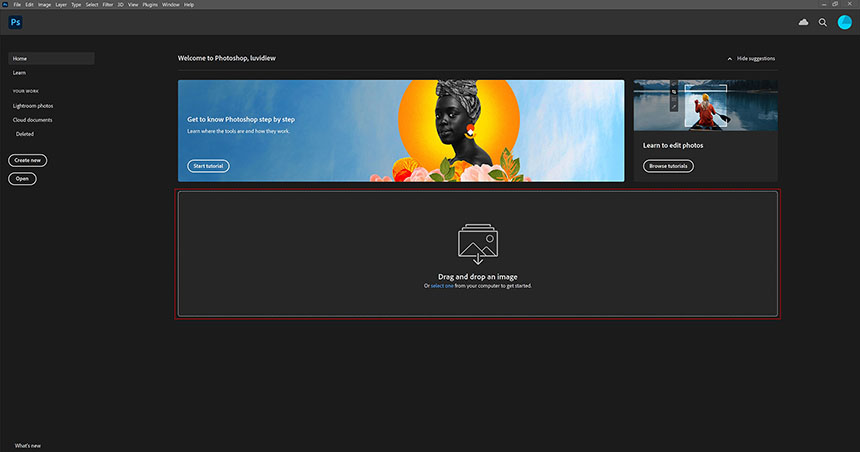Image resolution: width=860 pixels, height=452 pixels.
Task: Click the kayak photo thumbnail
Action: tap(705, 105)
